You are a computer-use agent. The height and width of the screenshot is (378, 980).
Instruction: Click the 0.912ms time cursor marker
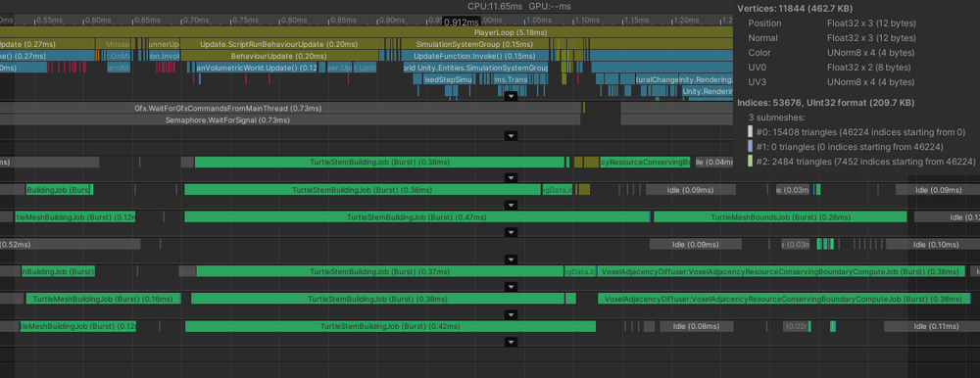[x=462, y=22]
